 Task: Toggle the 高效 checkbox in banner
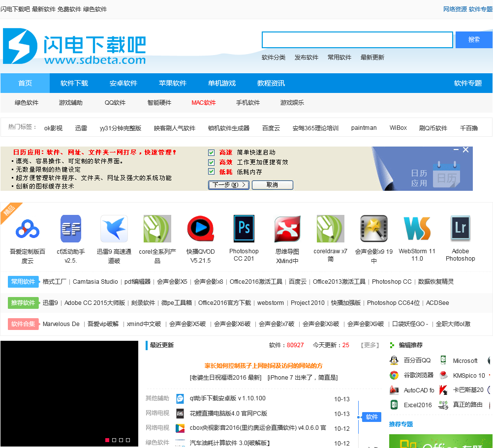tap(211, 162)
